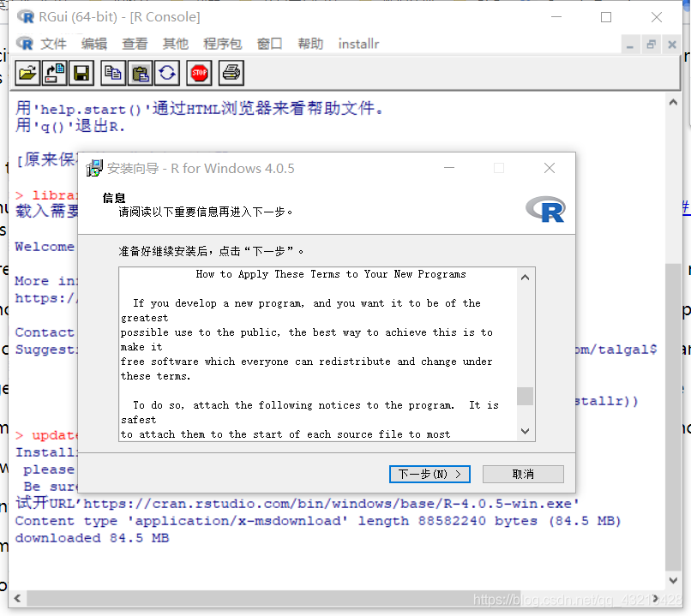Open the 帮助 menu

point(310,44)
